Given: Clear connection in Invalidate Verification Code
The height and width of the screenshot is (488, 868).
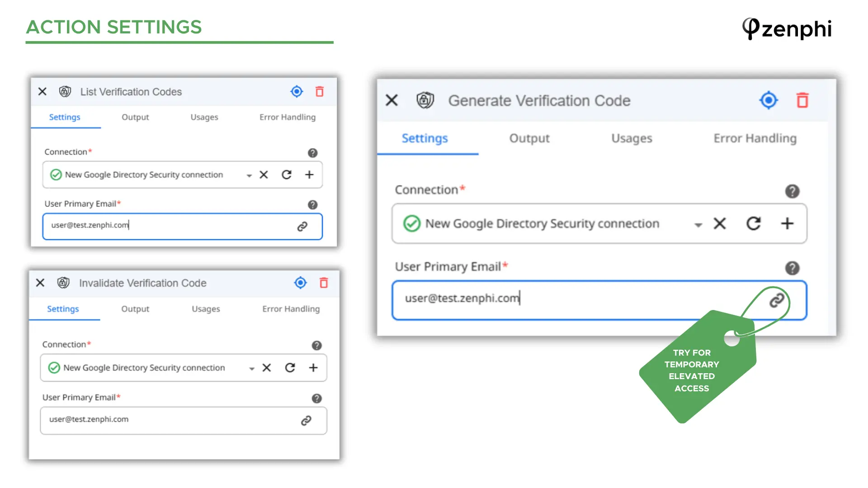Looking at the screenshot, I should click(x=267, y=368).
